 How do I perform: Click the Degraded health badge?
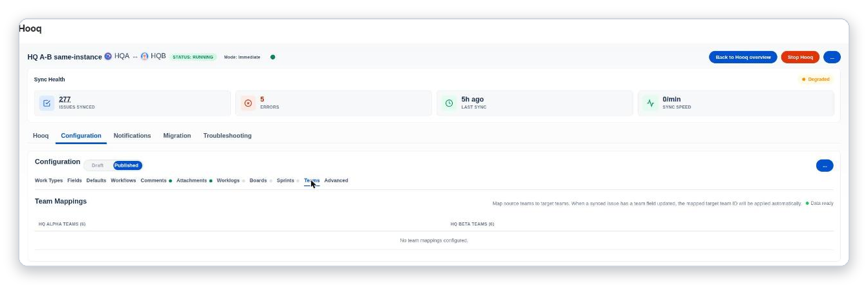(816, 79)
